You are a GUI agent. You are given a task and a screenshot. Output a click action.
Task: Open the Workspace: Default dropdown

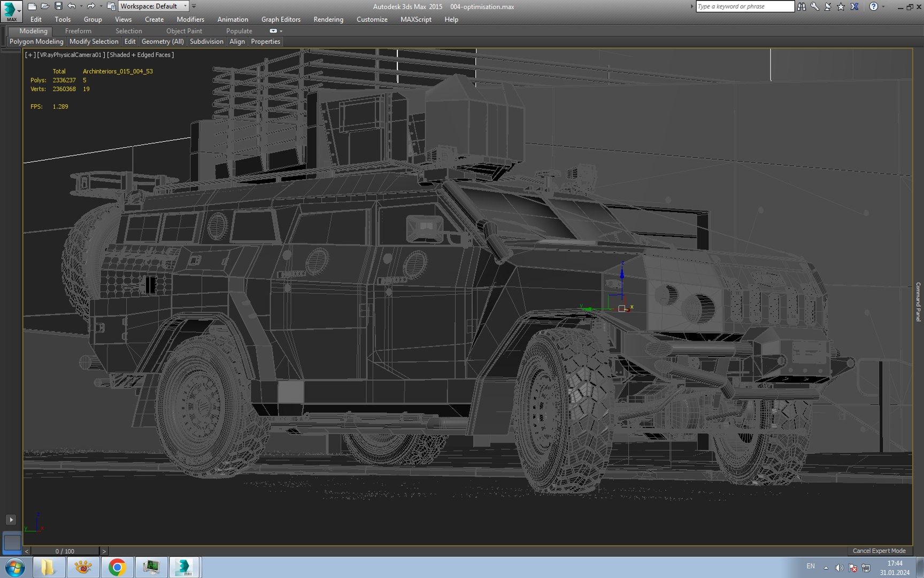(x=153, y=6)
